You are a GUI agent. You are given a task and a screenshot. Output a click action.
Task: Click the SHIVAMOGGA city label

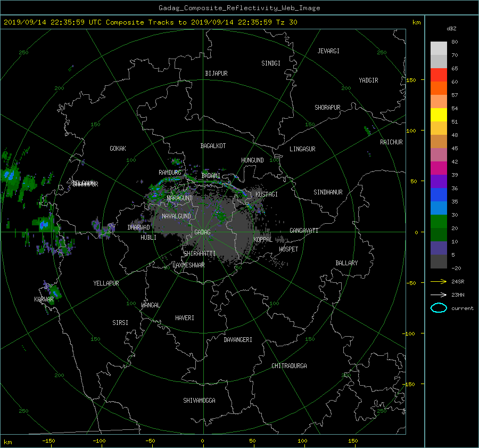click(199, 401)
